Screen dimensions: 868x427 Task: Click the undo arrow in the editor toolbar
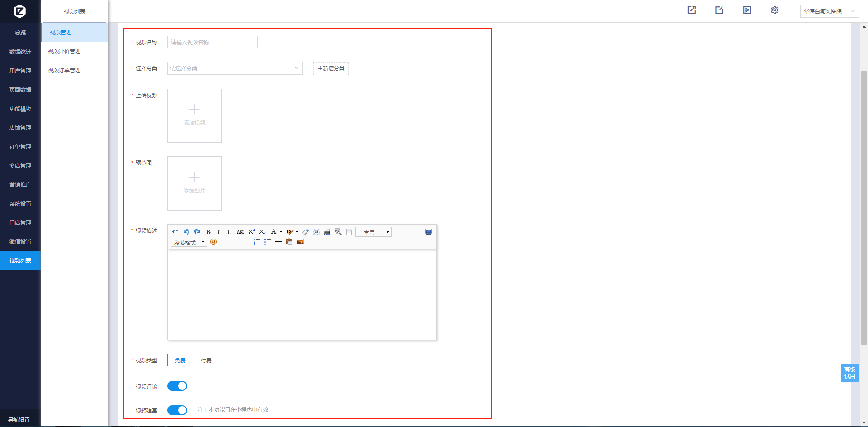186,232
